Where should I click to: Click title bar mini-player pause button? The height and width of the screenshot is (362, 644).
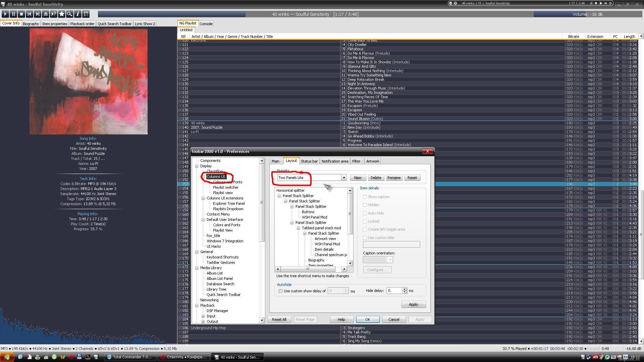(x=606, y=3)
